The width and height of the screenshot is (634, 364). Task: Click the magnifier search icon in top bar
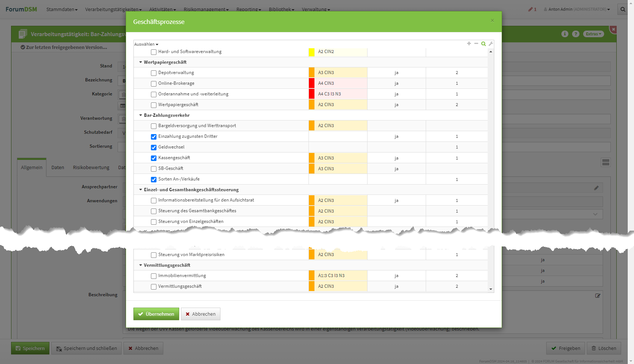(623, 10)
